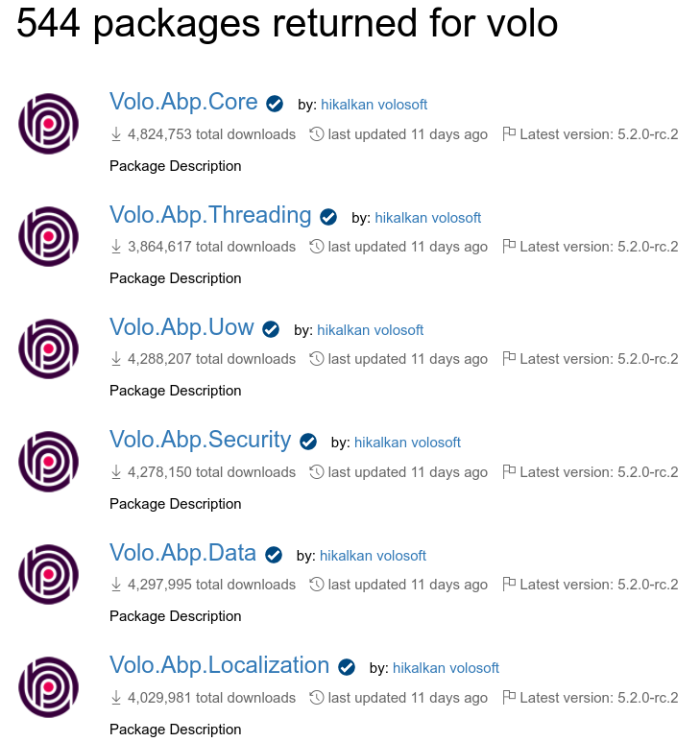Image resolution: width=700 pixels, height=742 pixels.
Task: Click the clock icon under Volo.Abp.Security
Action: point(317,472)
